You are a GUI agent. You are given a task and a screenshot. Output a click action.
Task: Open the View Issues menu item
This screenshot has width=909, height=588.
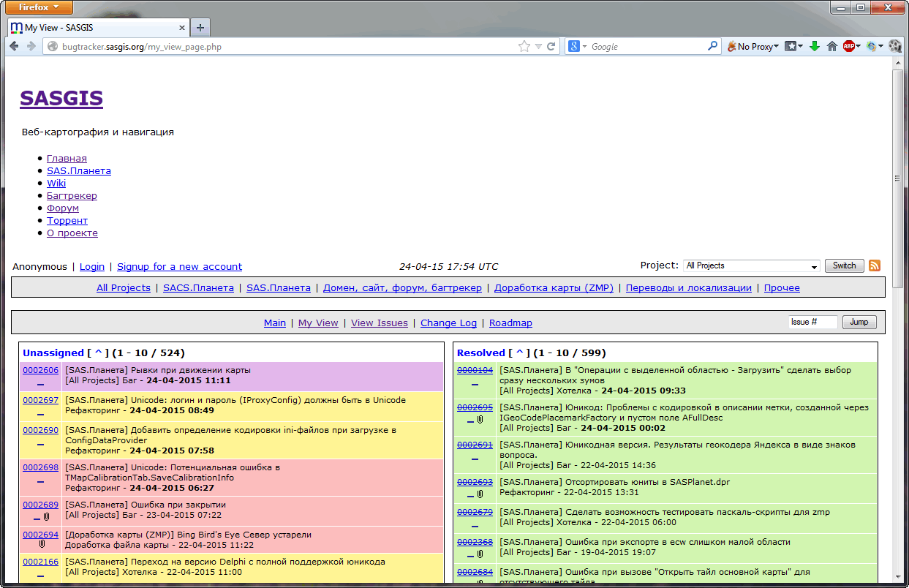(x=379, y=323)
